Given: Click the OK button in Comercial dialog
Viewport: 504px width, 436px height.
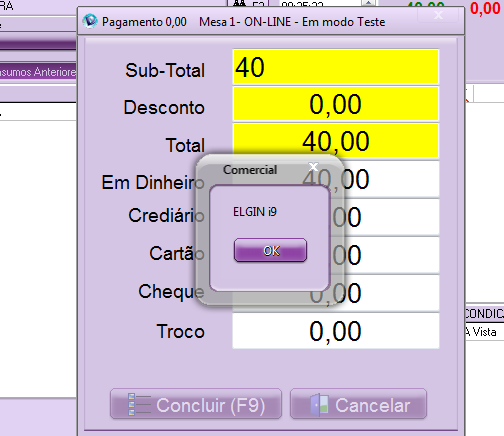Looking at the screenshot, I should click(x=270, y=250).
